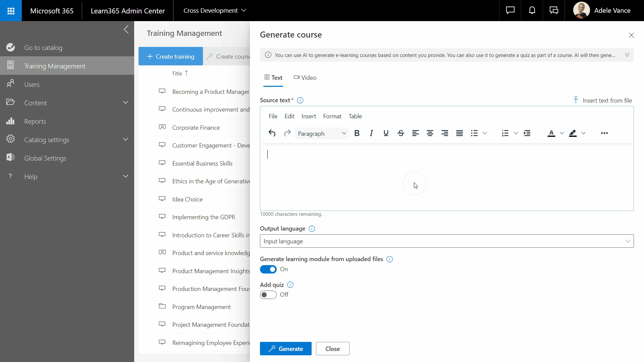Image resolution: width=644 pixels, height=362 pixels.
Task: Open the notifications bell
Action: point(532,10)
